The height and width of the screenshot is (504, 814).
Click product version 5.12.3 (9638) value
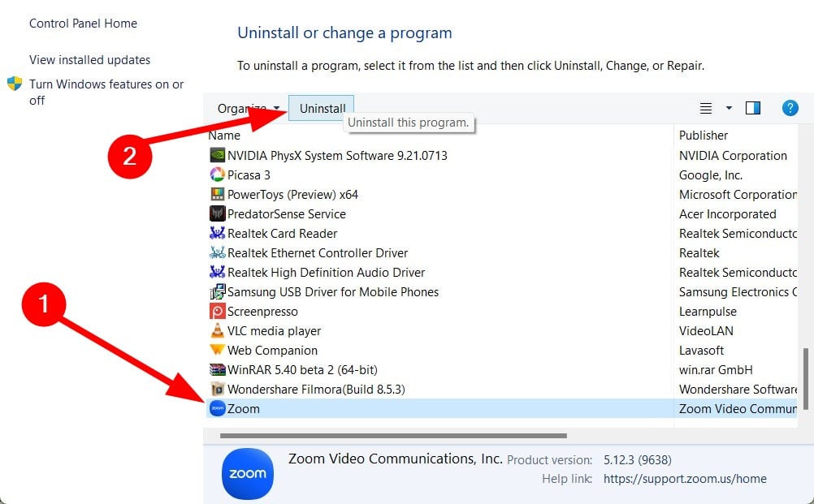pyautogui.click(x=638, y=460)
